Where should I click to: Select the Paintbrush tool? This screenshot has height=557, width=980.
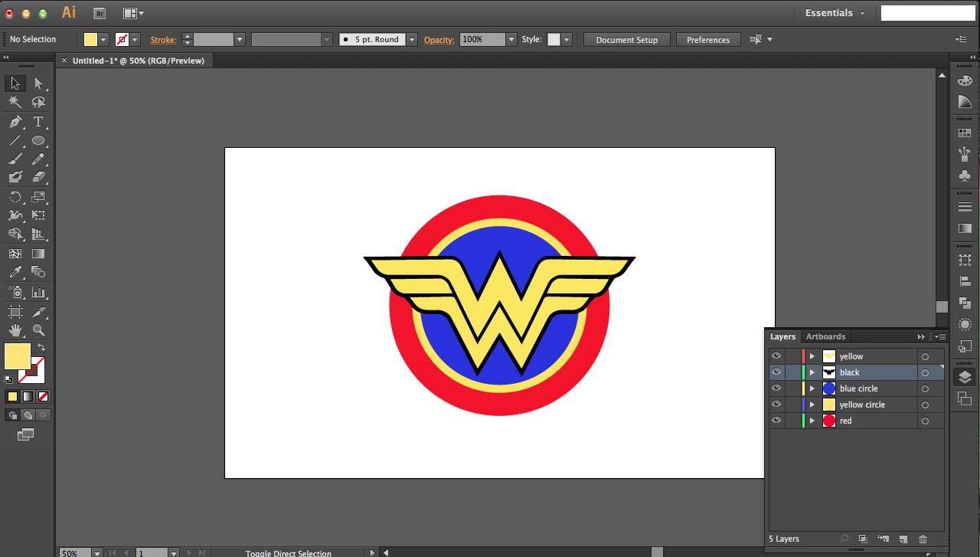[x=15, y=159]
